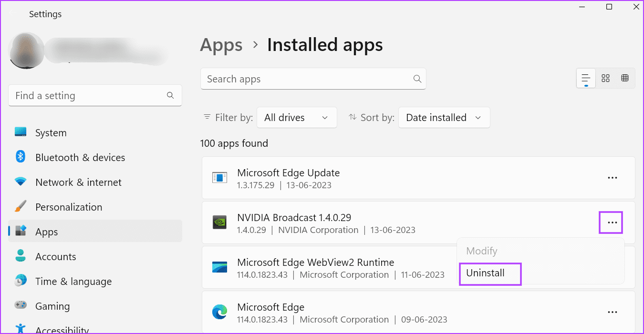The width and height of the screenshot is (644, 334).
Task: Open Personalization settings
Action: point(95,207)
